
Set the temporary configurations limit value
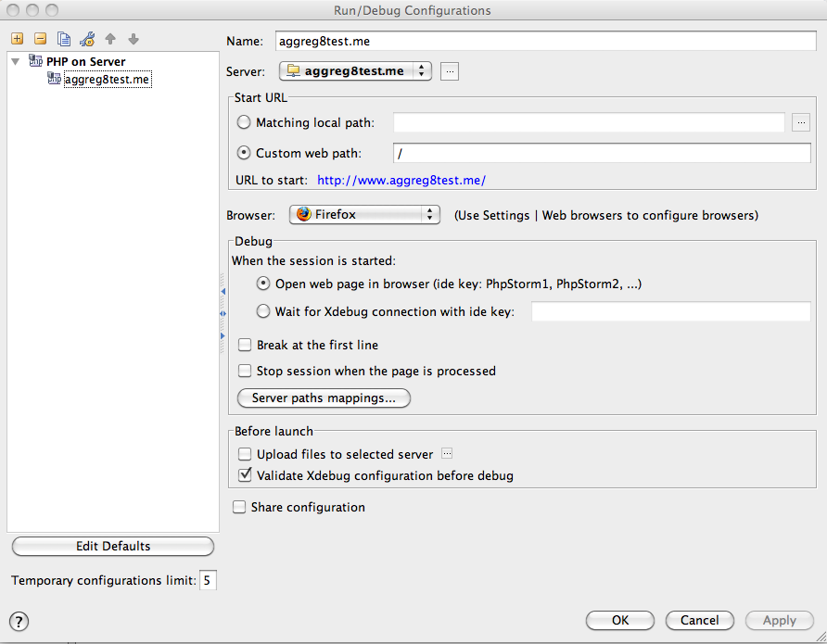[x=208, y=579]
